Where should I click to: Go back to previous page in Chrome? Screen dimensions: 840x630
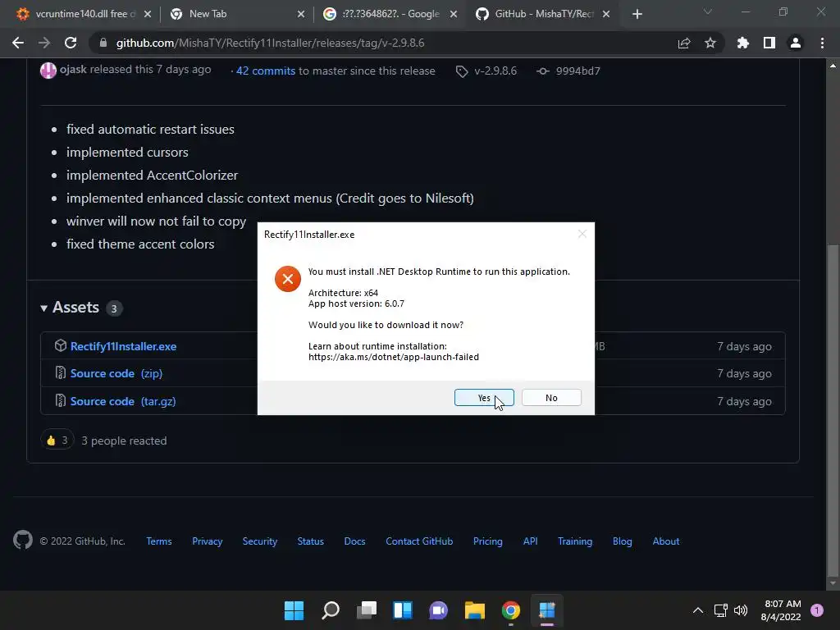click(x=18, y=43)
